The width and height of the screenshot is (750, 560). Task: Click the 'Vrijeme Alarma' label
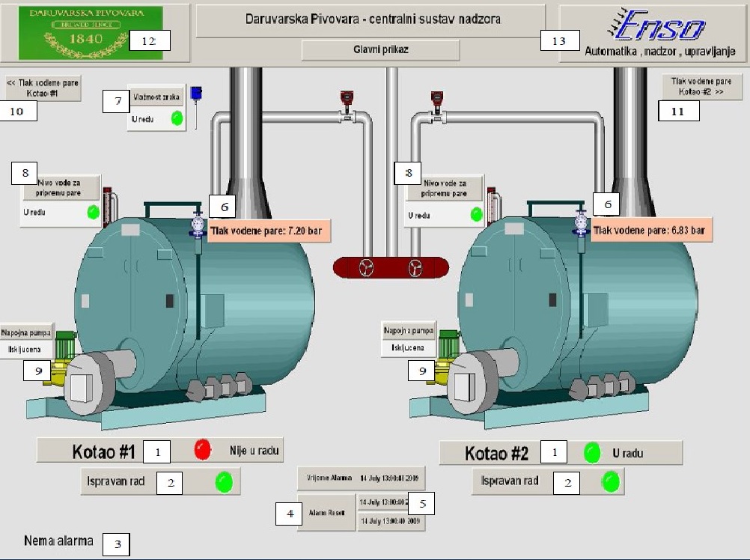(x=329, y=478)
